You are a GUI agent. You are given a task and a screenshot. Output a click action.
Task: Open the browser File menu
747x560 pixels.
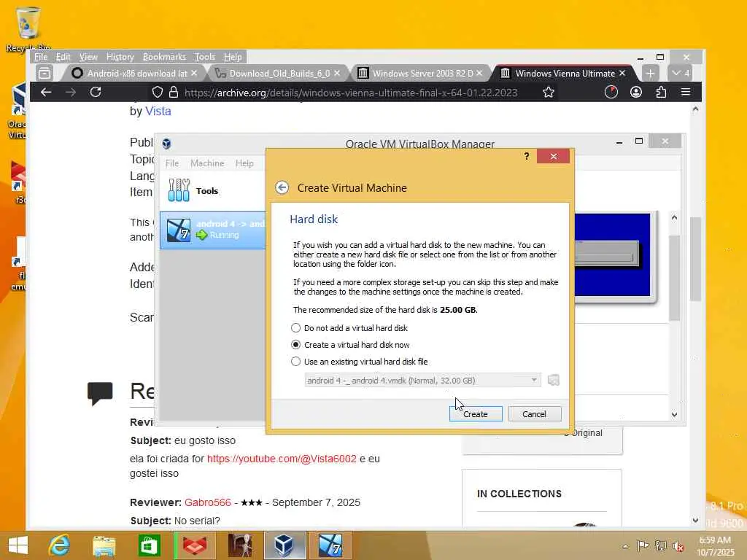(x=41, y=57)
